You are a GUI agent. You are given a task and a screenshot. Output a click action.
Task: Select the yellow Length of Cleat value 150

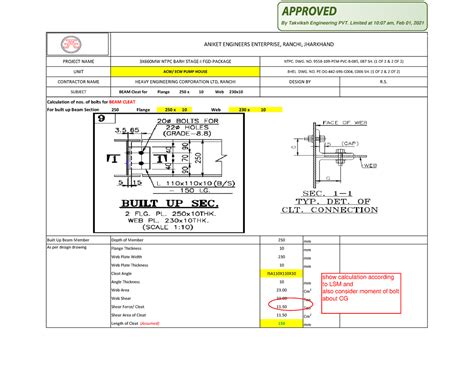click(281, 323)
